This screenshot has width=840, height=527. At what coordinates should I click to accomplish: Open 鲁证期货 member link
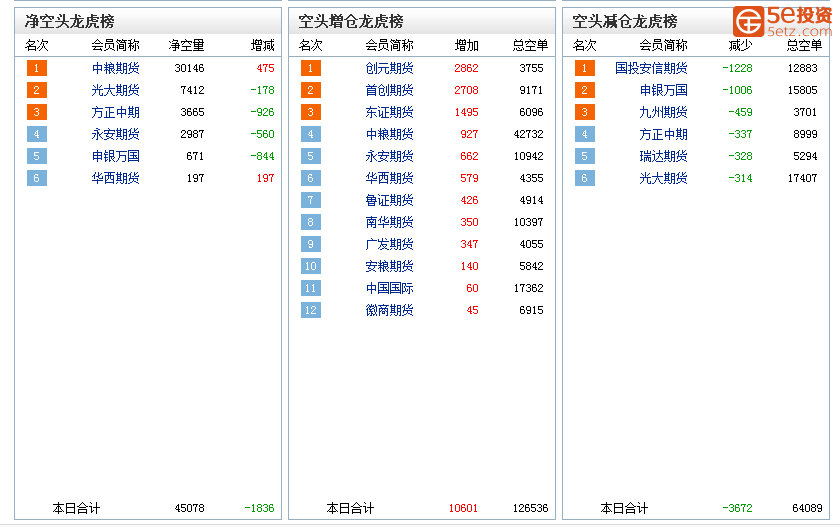coord(389,200)
